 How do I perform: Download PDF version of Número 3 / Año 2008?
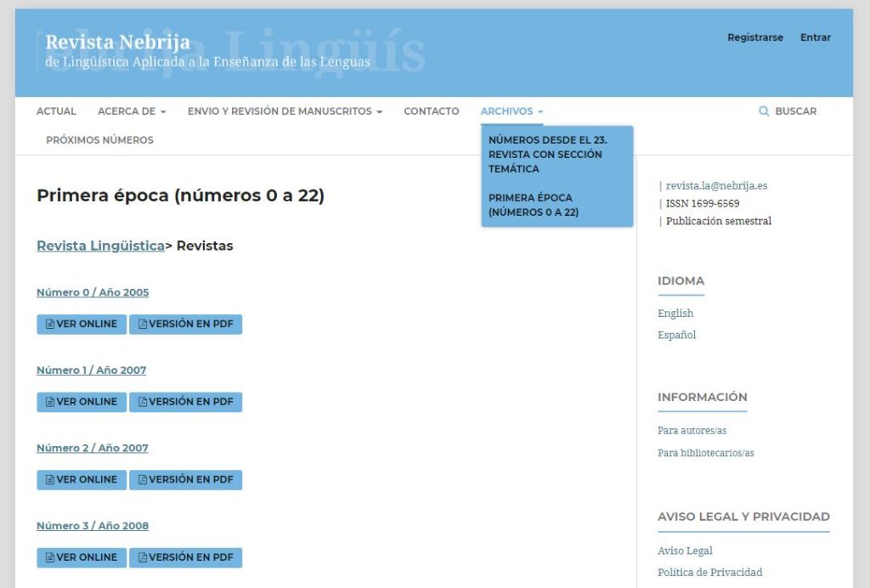(x=186, y=557)
